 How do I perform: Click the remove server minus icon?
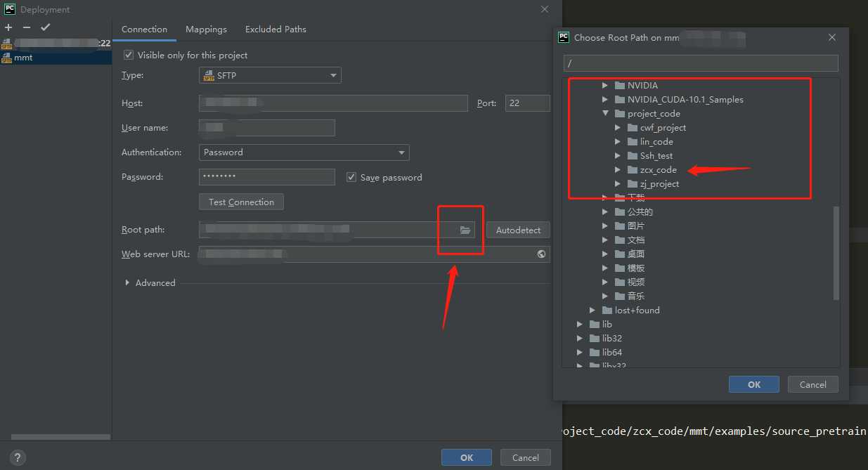27,27
